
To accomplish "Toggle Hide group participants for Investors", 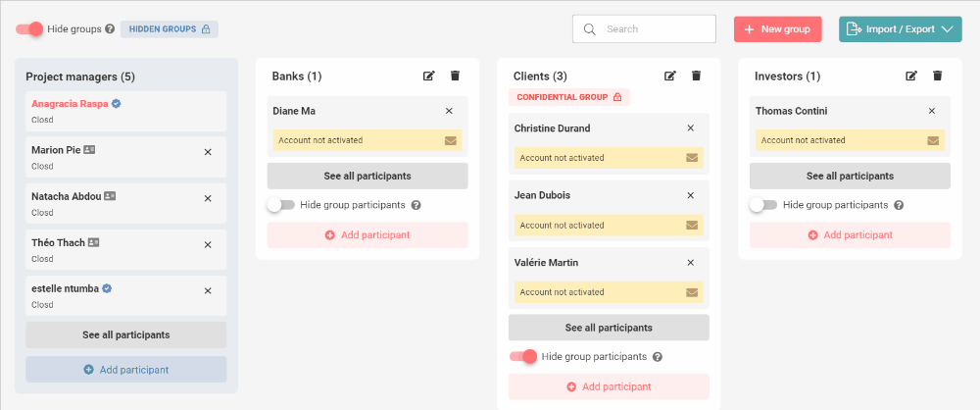I will click(x=763, y=205).
